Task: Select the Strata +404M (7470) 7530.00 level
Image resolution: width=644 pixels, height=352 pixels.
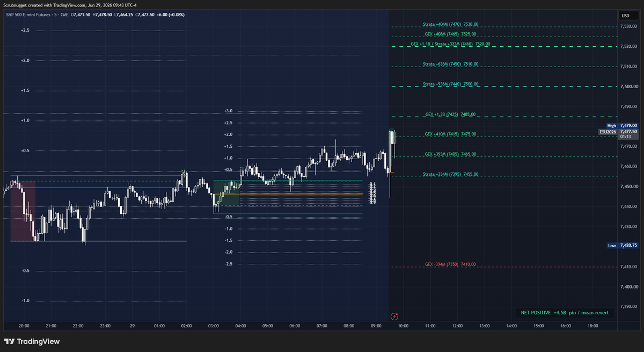Action: (450, 24)
